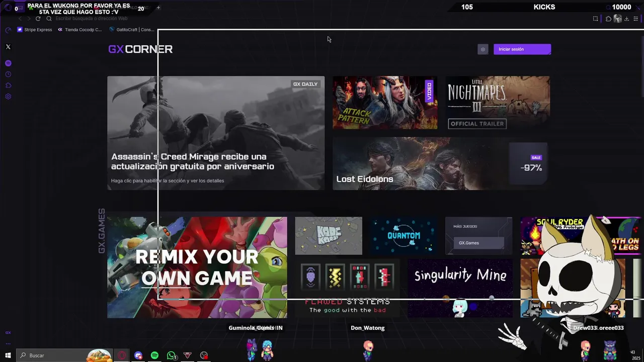Open the Remix Your Own Game banner
Viewport: 644px width, 362px height.
pos(197,267)
